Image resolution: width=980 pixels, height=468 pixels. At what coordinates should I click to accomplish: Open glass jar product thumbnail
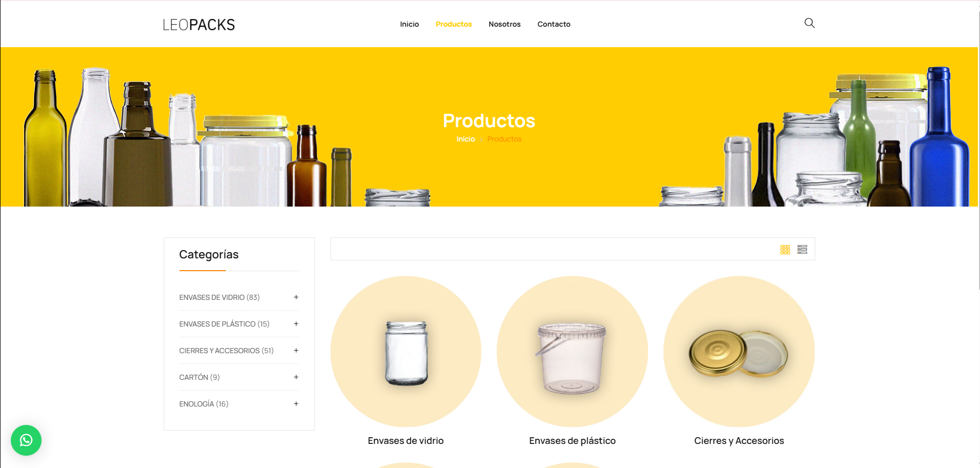[x=406, y=352]
